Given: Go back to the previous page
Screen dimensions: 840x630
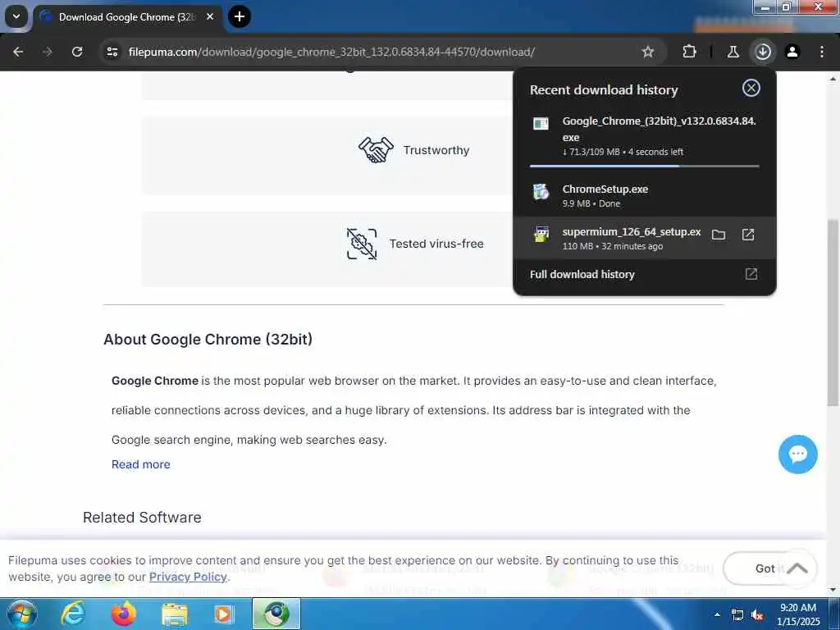Looking at the screenshot, I should tap(18, 52).
